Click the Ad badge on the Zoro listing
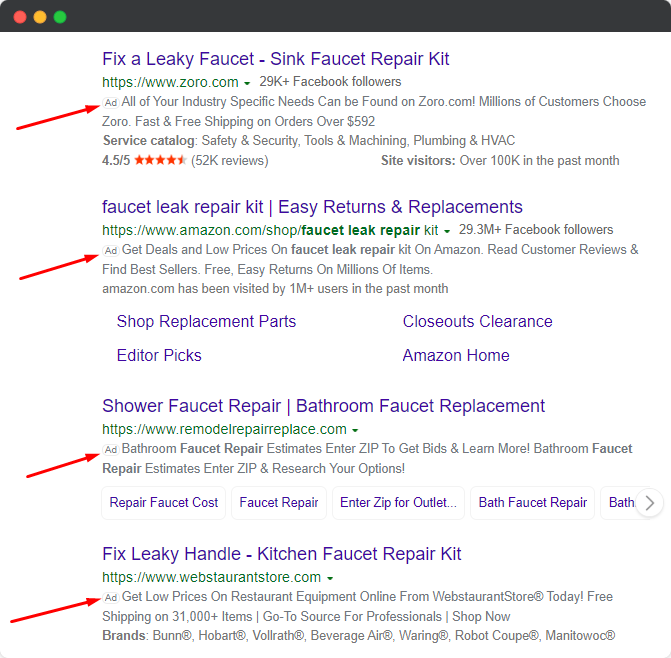 110,103
